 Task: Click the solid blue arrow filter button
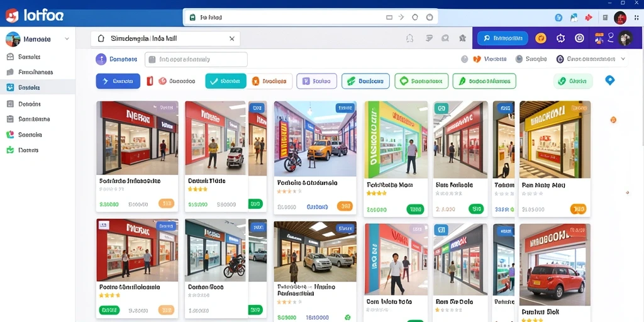(x=118, y=81)
